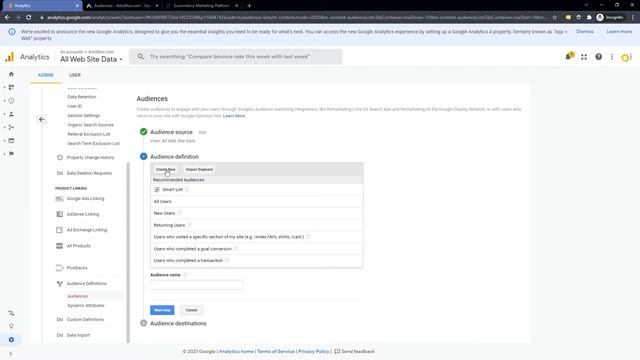Select users who completed a goal conversion
The width and height of the screenshot is (640, 360).
pyautogui.click(x=256, y=249)
